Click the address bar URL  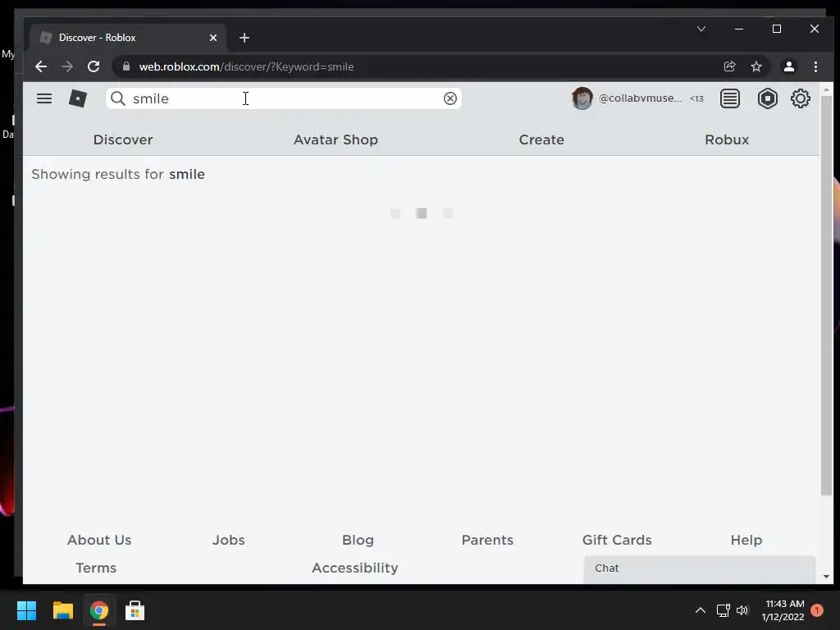(246, 66)
